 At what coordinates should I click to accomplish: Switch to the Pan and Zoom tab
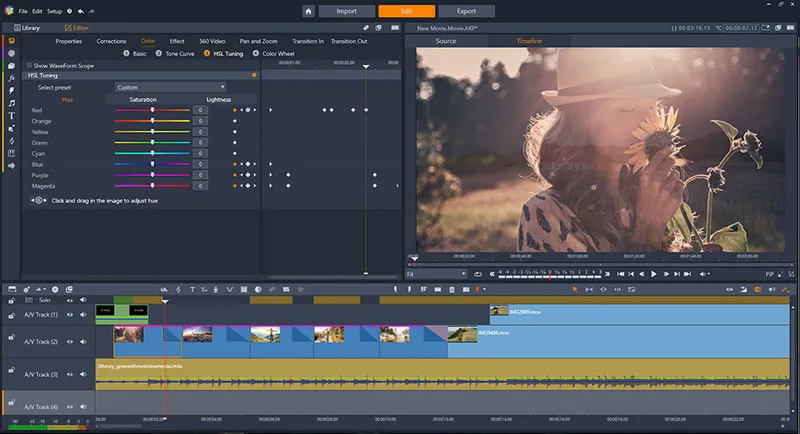259,41
